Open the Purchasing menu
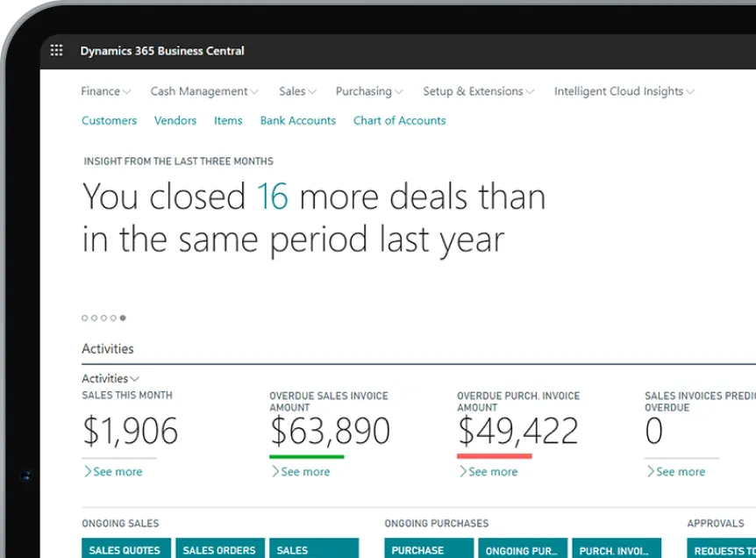Image resolution: width=756 pixels, height=558 pixels. (368, 91)
